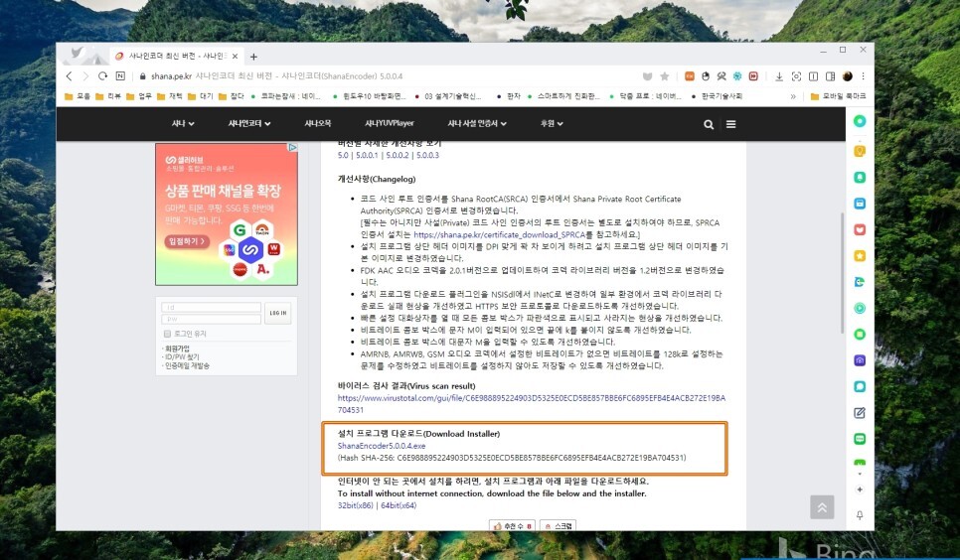960x560 pixels.
Task: Click the ID/PW 찾기 link
Action: [x=181, y=356]
